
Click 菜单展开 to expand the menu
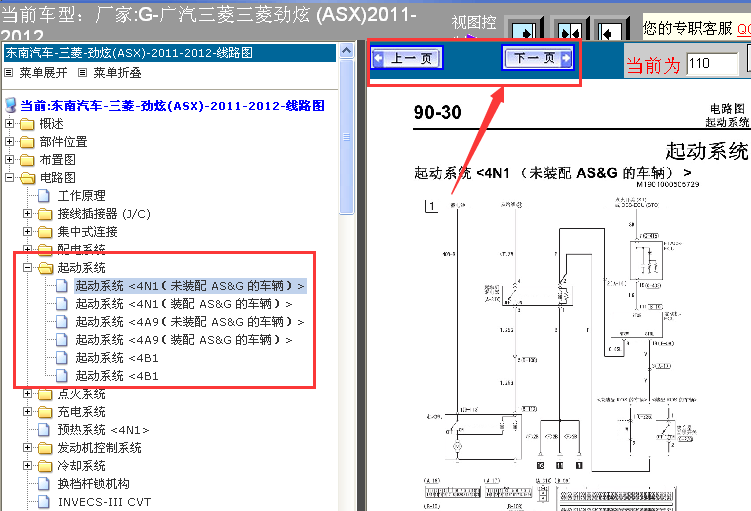43,73
